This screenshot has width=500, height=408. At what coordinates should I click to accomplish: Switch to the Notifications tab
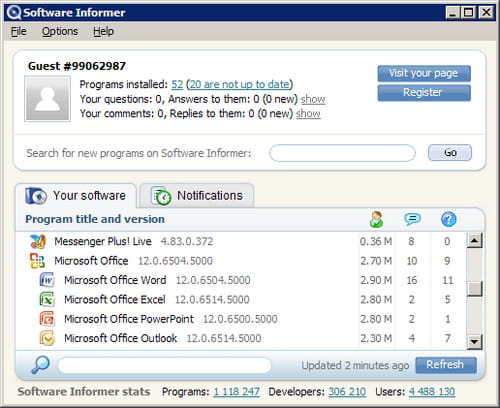(x=197, y=196)
